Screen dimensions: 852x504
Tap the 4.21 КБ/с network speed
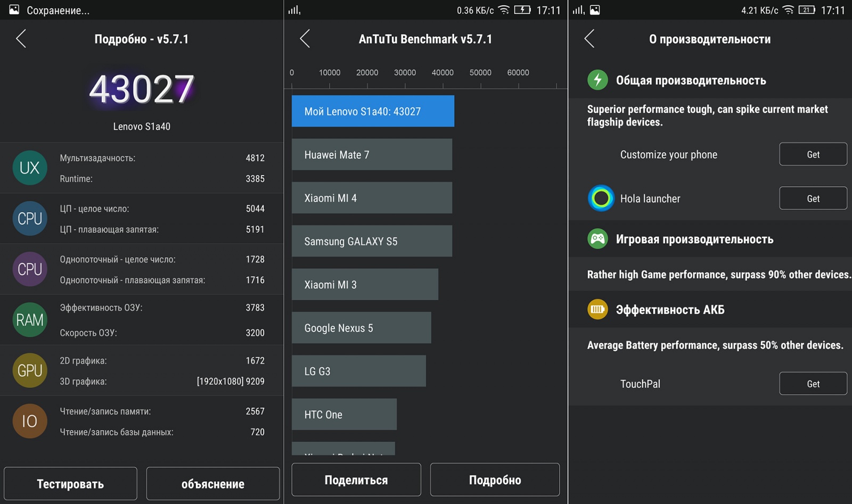coord(760,10)
